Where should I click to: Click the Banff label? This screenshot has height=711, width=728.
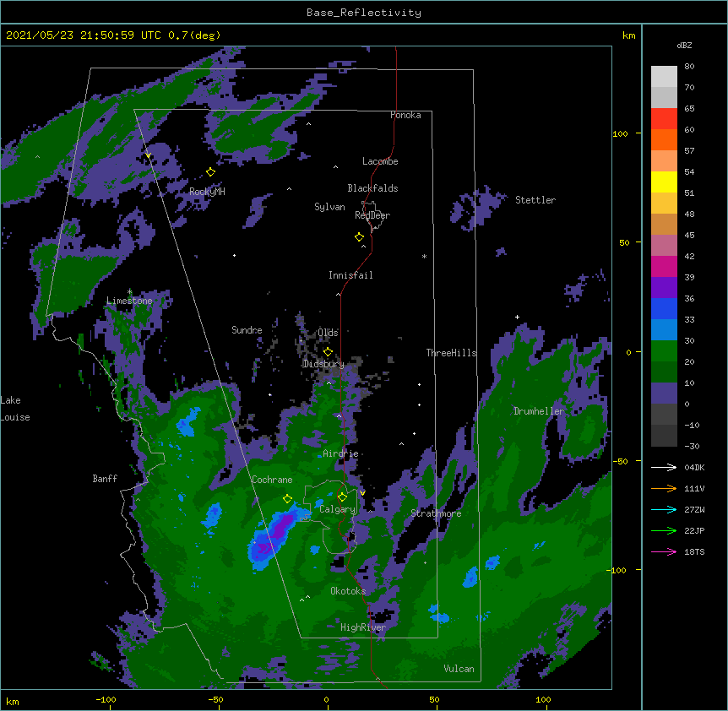[105, 479]
